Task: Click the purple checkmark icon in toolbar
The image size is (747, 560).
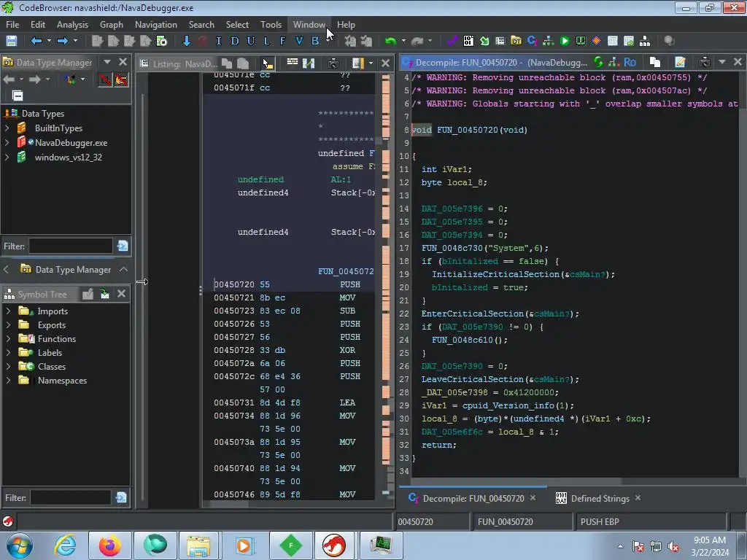Action: point(452,41)
